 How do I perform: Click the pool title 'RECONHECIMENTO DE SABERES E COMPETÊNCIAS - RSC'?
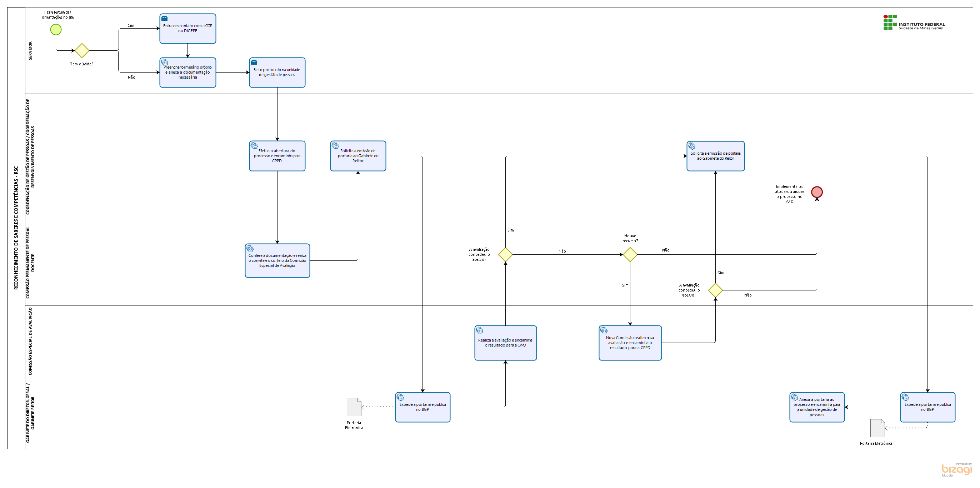pyautogui.click(x=16, y=228)
